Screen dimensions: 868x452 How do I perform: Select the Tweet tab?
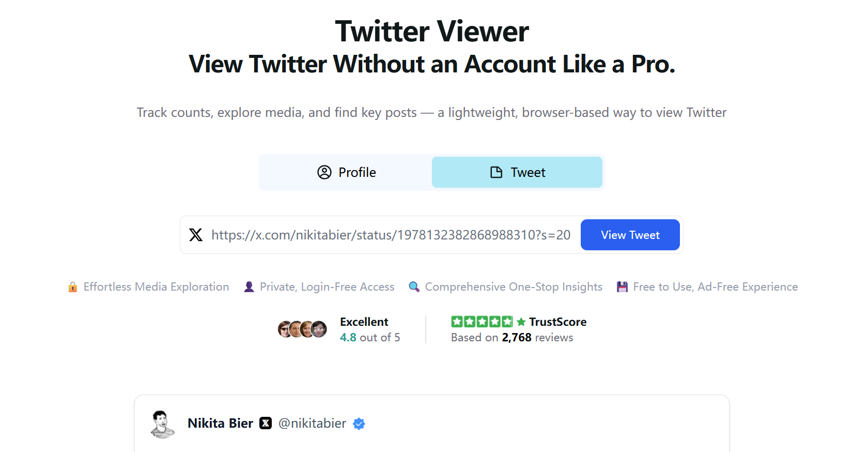coord(517,172)
